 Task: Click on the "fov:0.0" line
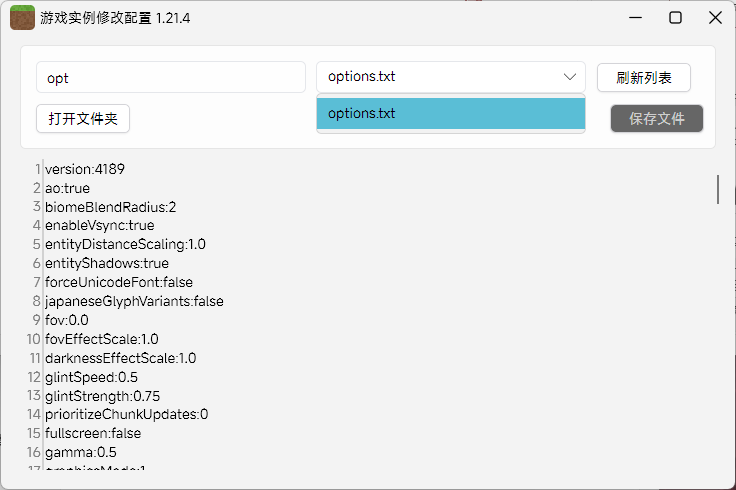pyautogui.click(x=67, y=320)
